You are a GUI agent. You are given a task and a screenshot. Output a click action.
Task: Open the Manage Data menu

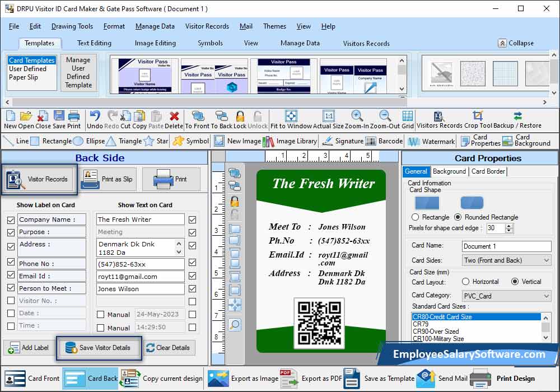(155, 26)
